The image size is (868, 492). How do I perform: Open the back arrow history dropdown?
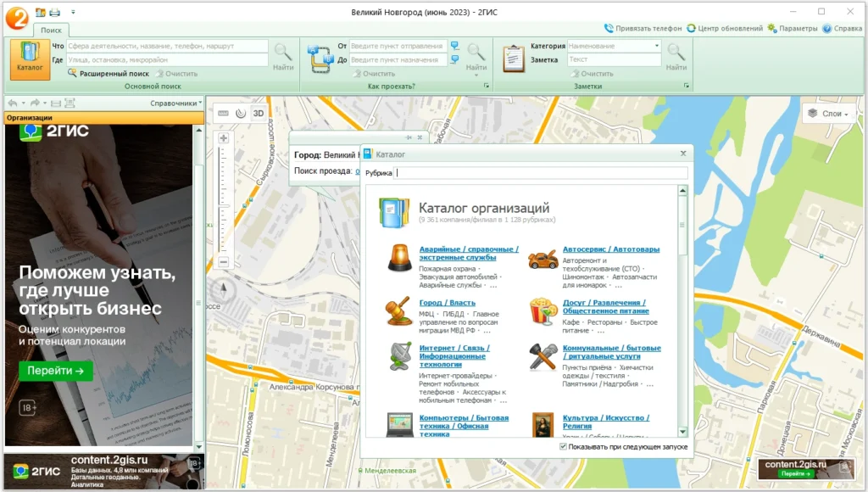(23, 103)
